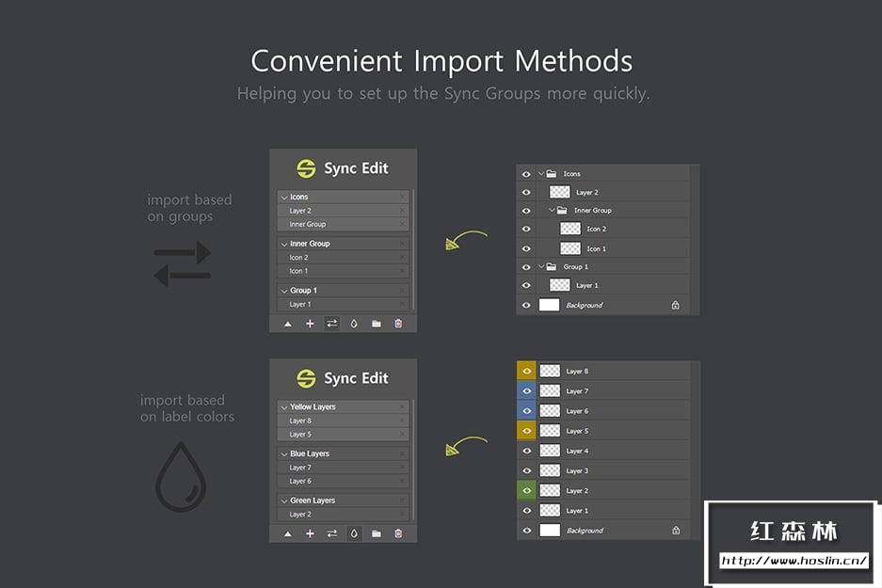Click the group-import arrows icon in upper Sync Edit toolbar
Screen dimensions: 882x588
click(x=331, y=324)
